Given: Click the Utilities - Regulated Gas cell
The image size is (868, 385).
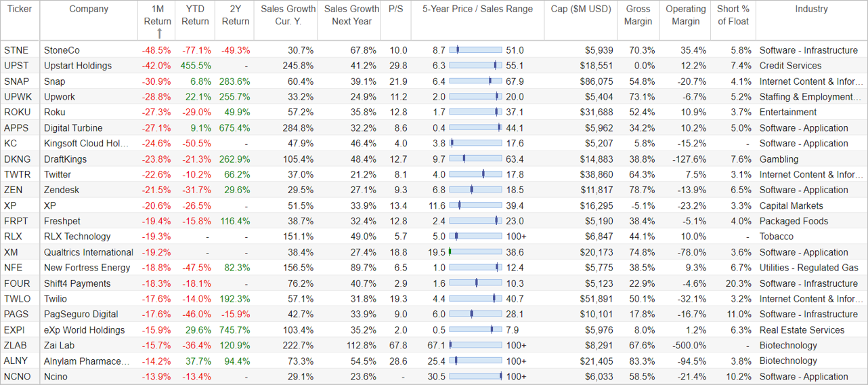Looking at the screenshot, I should [808, 268].
